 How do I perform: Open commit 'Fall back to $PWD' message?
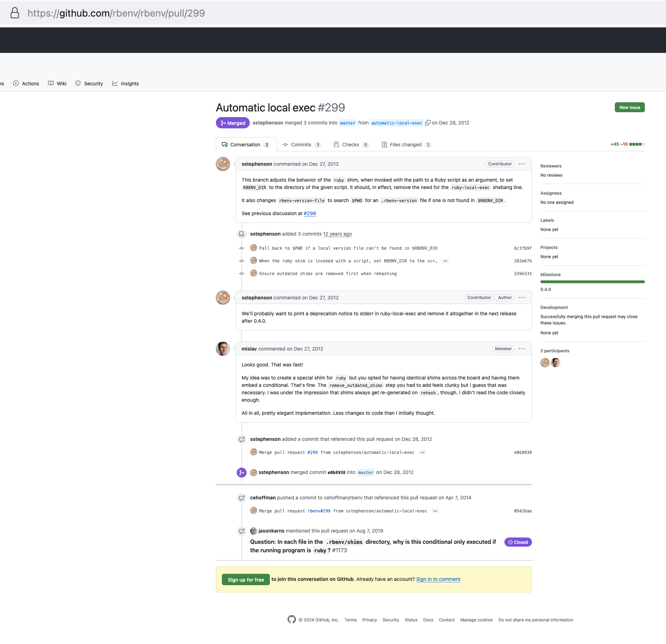pos(348,248)
